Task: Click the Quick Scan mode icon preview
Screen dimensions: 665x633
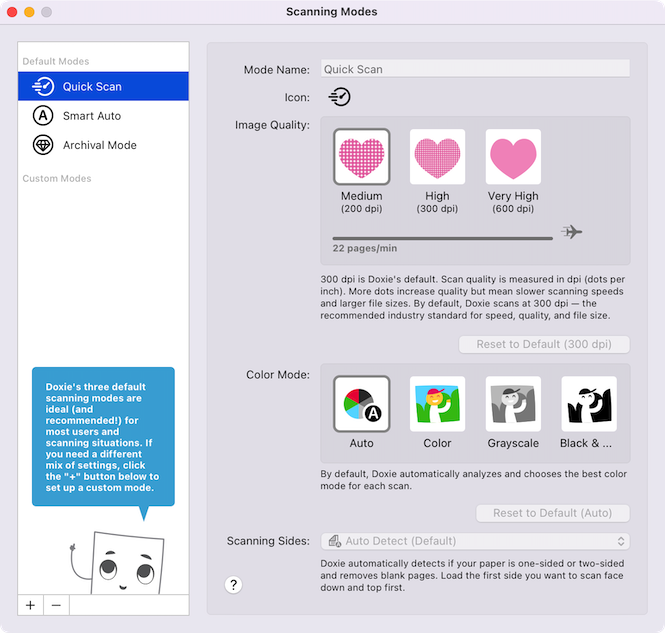Action: click(x=339, y=97)
